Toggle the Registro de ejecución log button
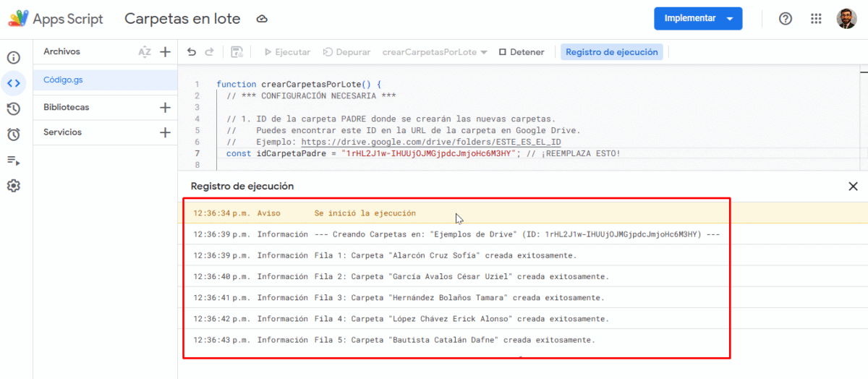Viewport: 868px width, 379px height. 612,52
